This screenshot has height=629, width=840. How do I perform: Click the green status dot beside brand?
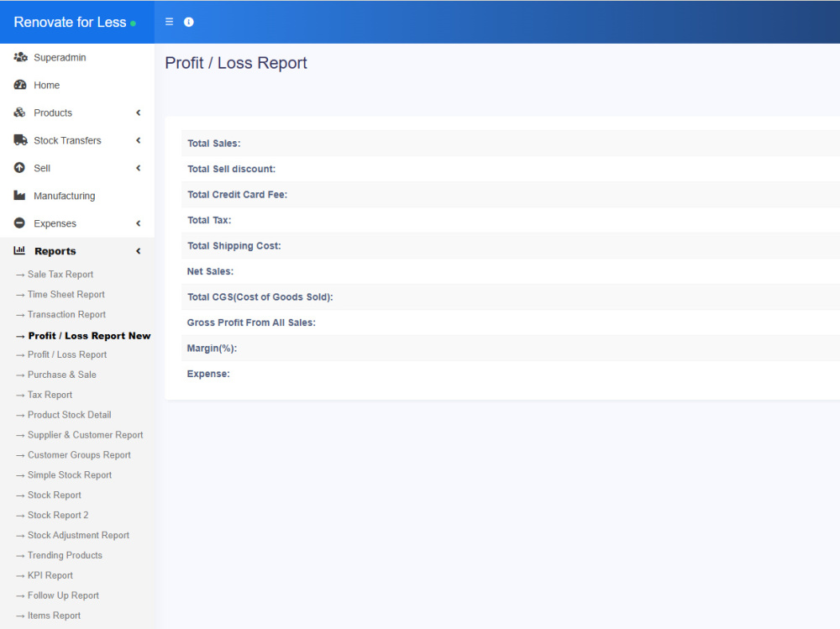133,24
